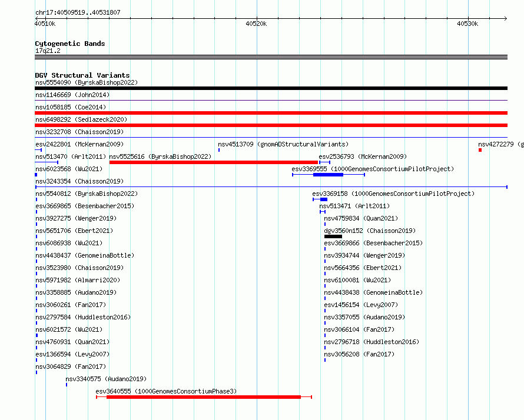Open the nsv3340575 (Audano2019) label
The width and height of the screenshot is (524, 420).
coord(106,379)
